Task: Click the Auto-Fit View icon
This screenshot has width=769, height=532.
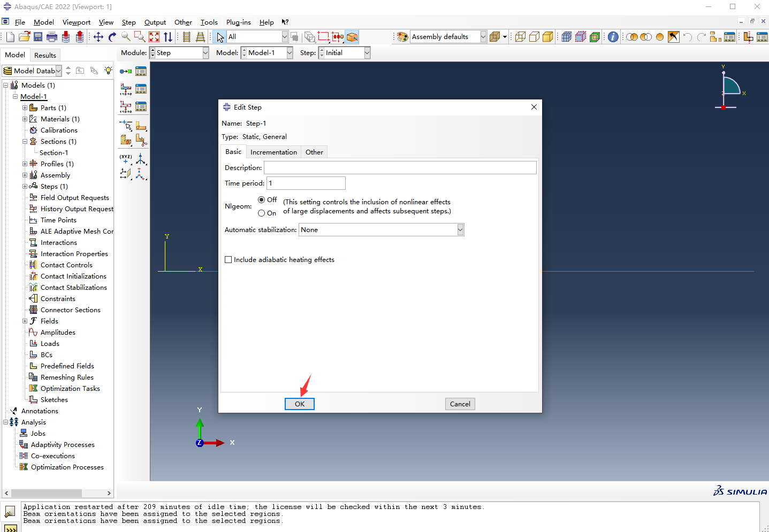Action: pyautogui.click(x=154, y=37)
